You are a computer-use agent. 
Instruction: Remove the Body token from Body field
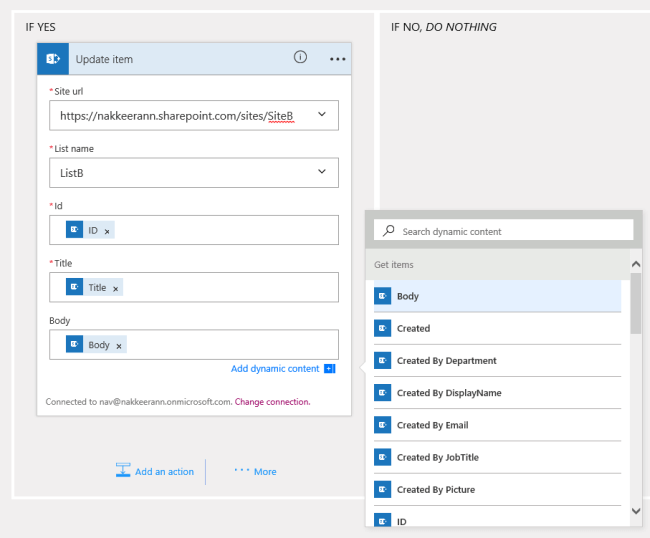pos(119,346)
